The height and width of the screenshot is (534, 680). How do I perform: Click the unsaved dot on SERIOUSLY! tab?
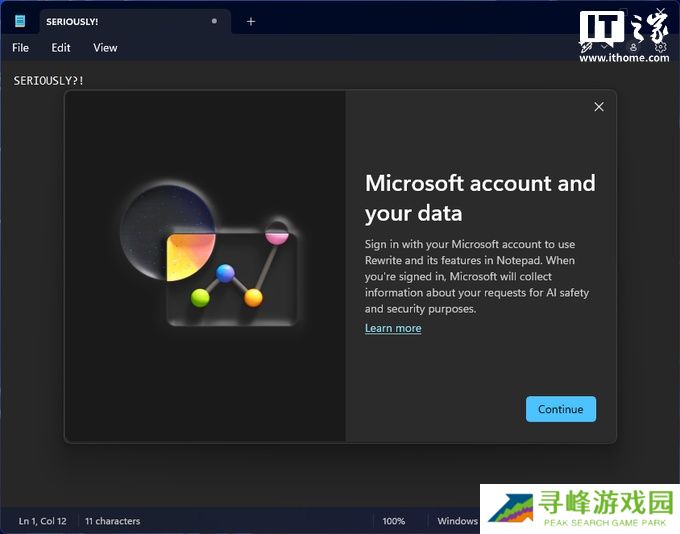tap(214, 21)
